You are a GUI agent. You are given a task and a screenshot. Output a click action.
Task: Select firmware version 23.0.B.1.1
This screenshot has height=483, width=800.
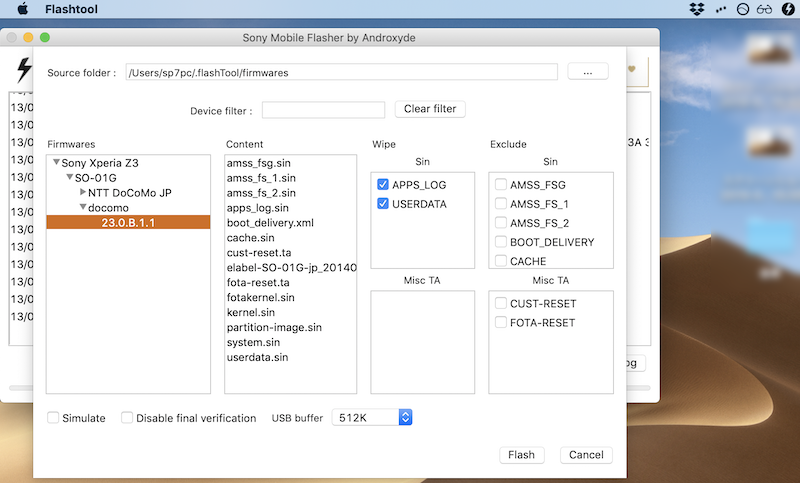click(128, 222)
